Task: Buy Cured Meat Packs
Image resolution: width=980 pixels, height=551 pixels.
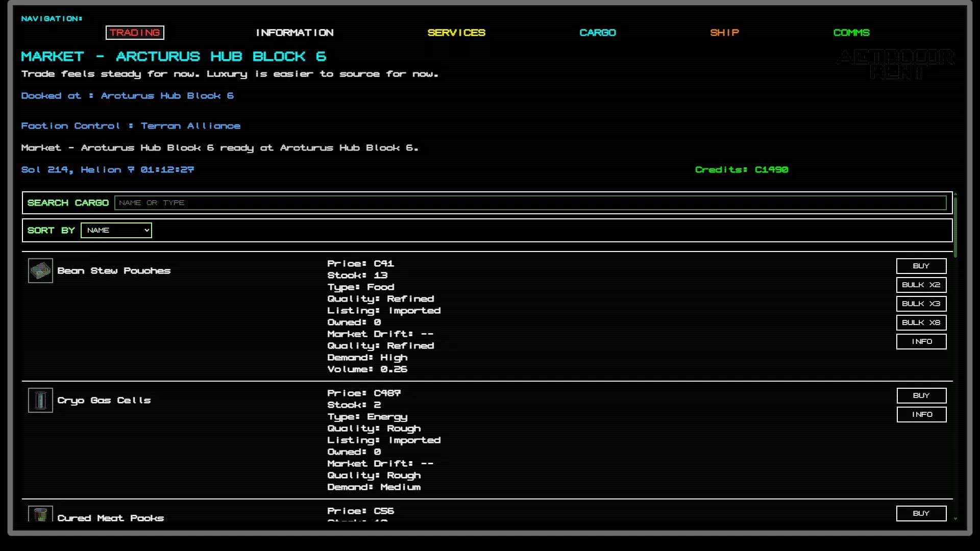Action: (921, 513)
